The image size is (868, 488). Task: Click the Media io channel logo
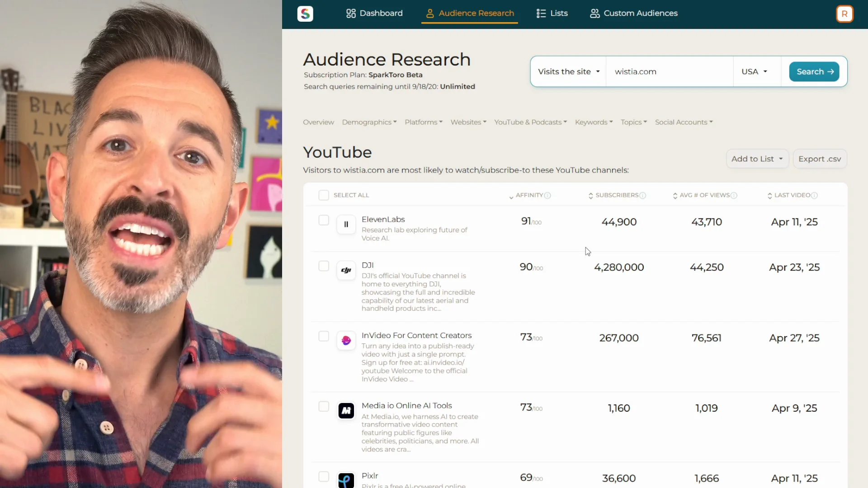[x=346, y=411]
